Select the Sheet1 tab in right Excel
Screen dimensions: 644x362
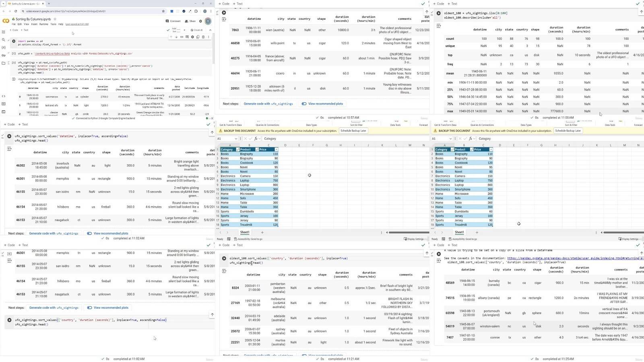[x=459, y=232]
